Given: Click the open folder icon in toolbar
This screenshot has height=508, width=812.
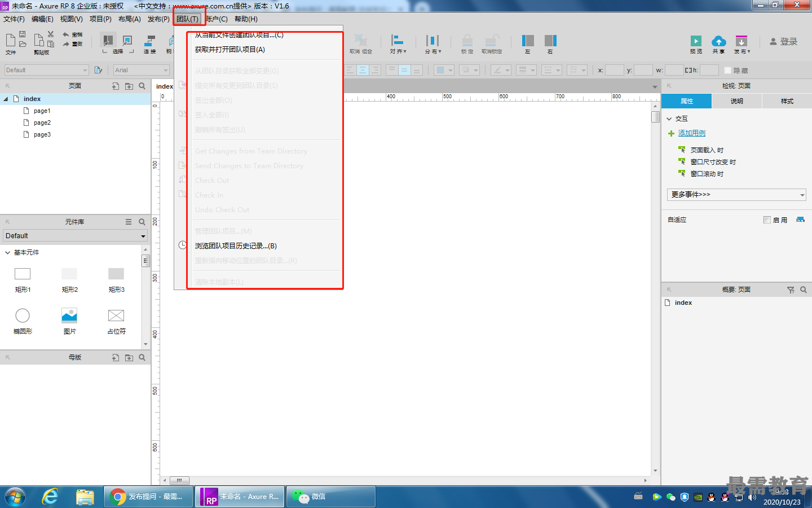Looking at the screenshot, I should [23, 44].
